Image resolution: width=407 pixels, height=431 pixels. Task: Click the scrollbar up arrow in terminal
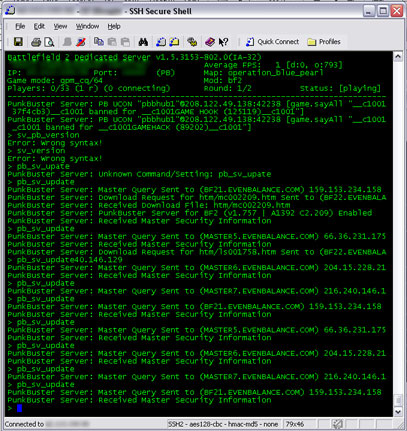pyautogui.click(x=398, y=57)
